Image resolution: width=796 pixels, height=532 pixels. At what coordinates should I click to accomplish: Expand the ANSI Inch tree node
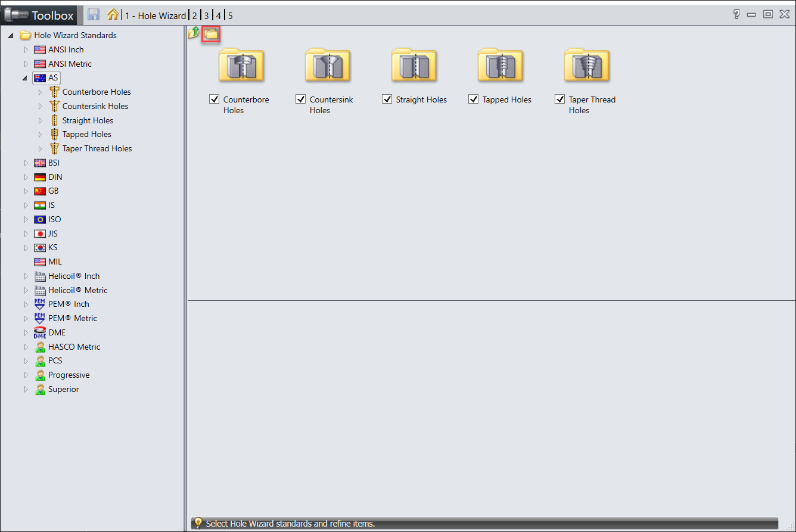[x=26, y=49]
